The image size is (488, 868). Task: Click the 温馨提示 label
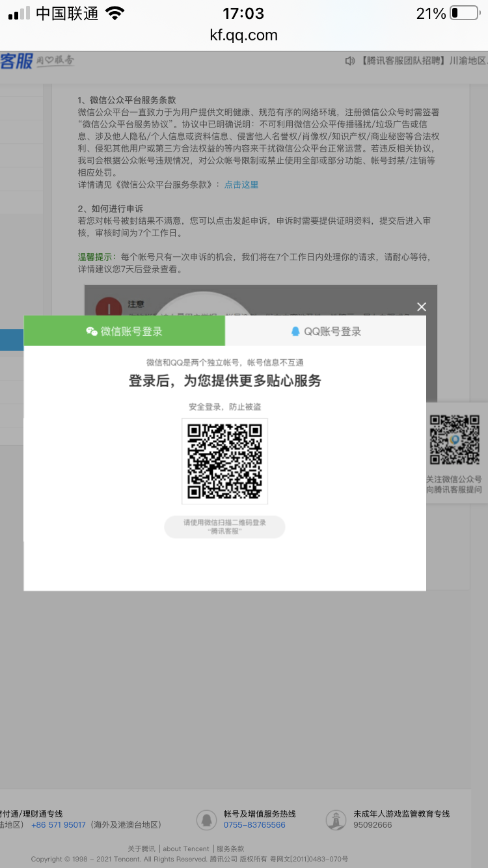(x=96, y=257)
